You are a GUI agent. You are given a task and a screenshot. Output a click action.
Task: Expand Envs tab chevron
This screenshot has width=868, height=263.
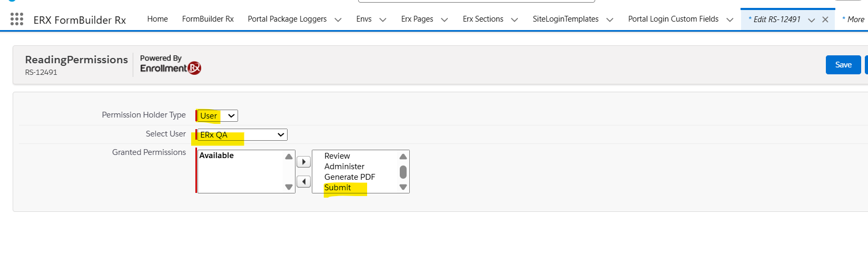click(383, 20)
